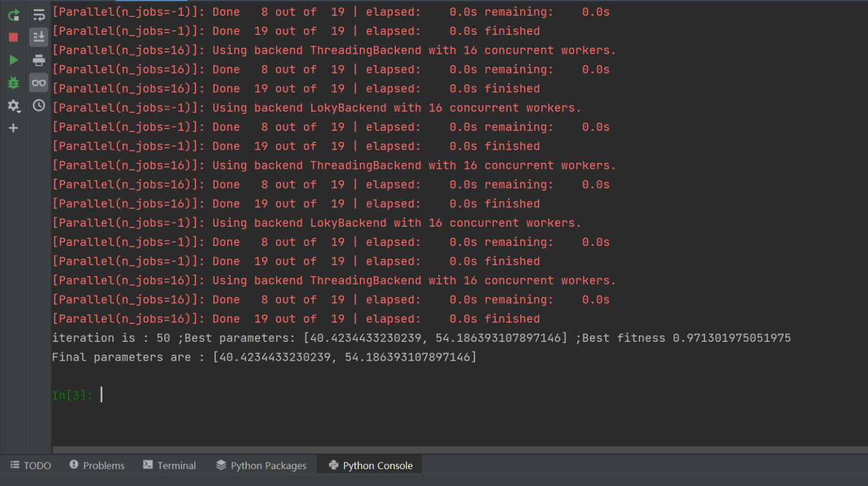Stop the running console with red square
This screenshot has width=868, height=486.
point(13,37)
